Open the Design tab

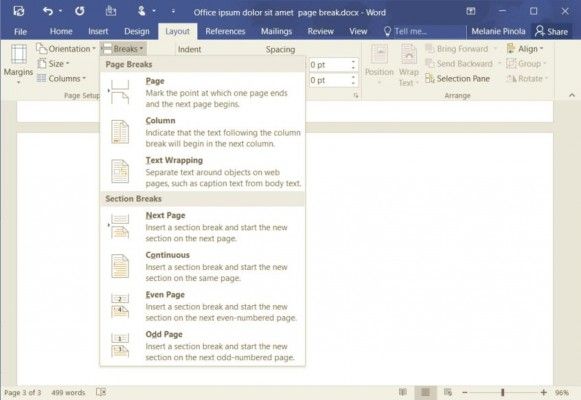(137, 31)
